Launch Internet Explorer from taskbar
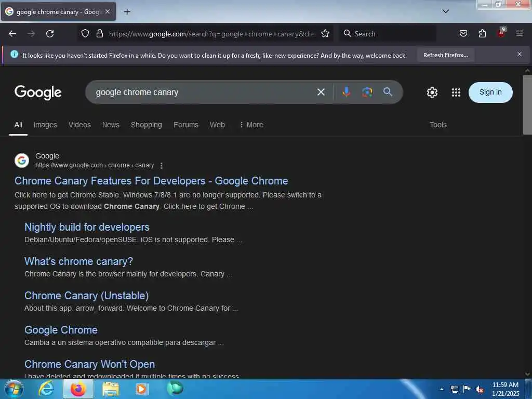Image resolution: width=532 pixels, height=399 pixels. point(46,389)
